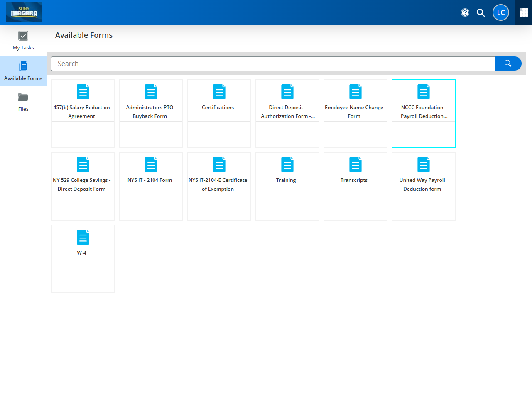Open the LC user avatar menu
This screenshot has width=532, height=397.
501,12
